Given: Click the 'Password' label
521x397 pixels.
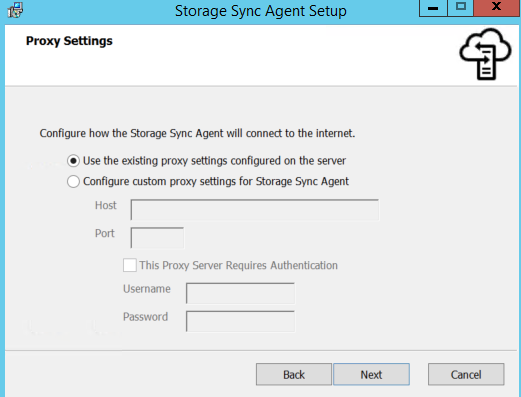Looking at the screenshot, I should pyautogui.click(x=145, y=317).
